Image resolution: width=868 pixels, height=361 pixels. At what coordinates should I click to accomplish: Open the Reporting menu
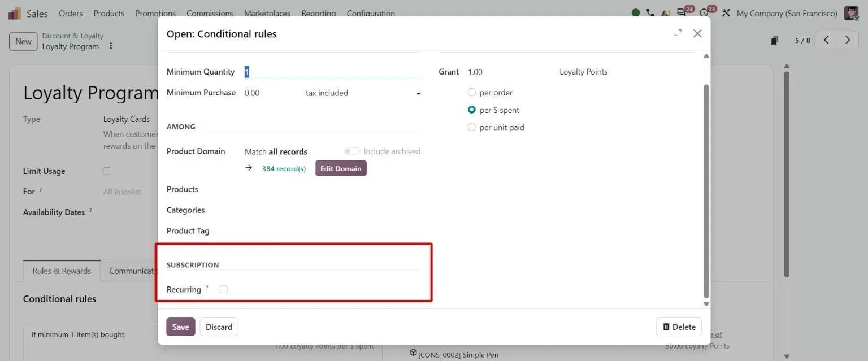click(319, 13)
